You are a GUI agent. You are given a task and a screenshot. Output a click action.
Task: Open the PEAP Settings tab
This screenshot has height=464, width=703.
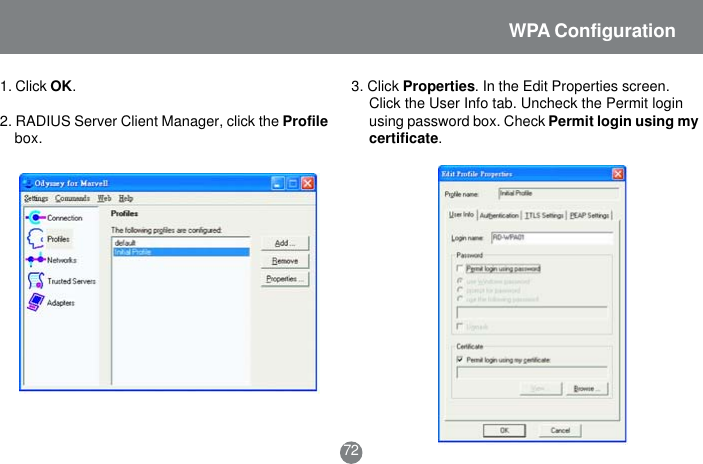[x=589, y=216]
